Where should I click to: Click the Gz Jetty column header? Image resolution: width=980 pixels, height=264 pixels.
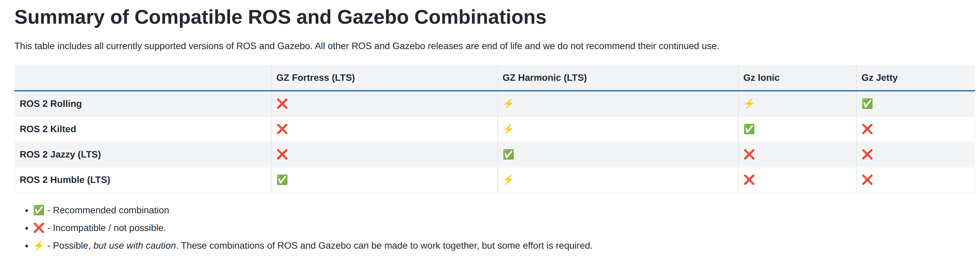(x=879, y=78)
